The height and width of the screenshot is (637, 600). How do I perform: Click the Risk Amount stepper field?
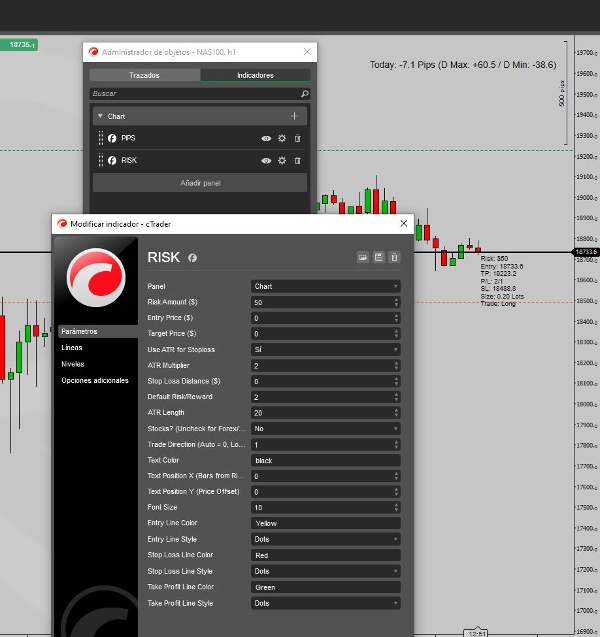pos(326,302)
